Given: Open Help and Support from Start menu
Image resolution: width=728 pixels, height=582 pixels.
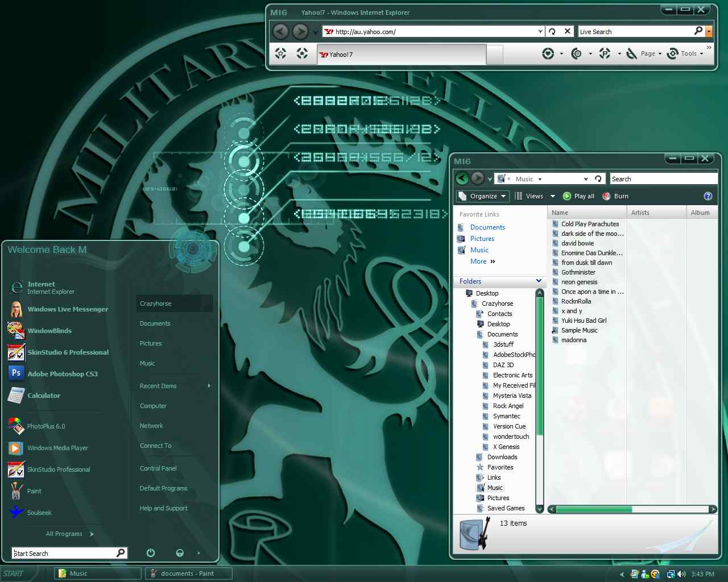Looking at the screenshot, I should pyautogui.click(x=163, y=508).
